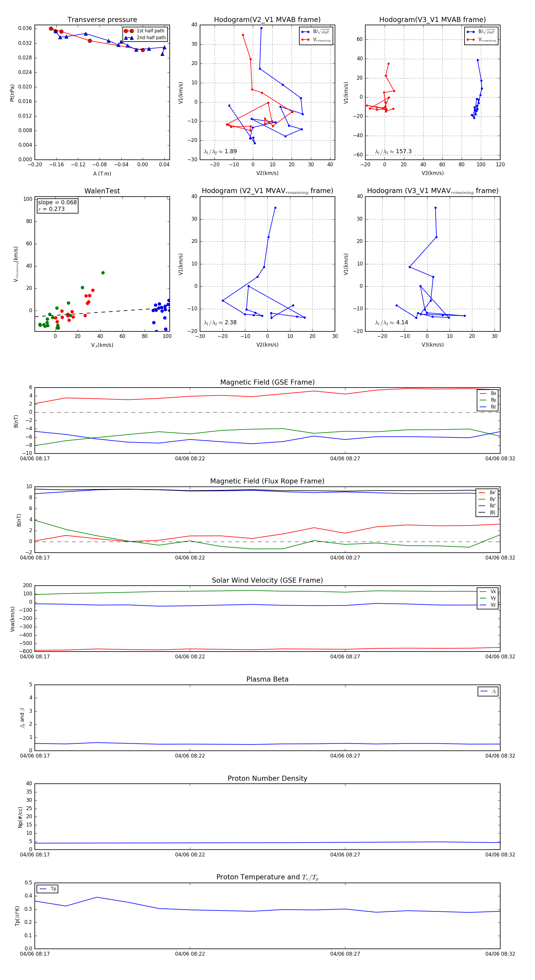Click the 'Vz' legend entry in velocity plot

[488, 605]
